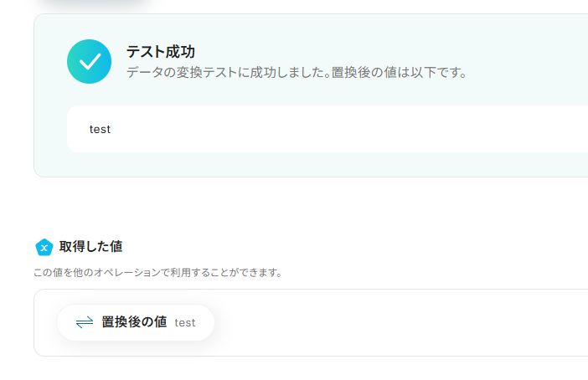The image size is (588, 380).
Task: Click the shadowed element at top-left edge
Action: [x=92, y=4]
